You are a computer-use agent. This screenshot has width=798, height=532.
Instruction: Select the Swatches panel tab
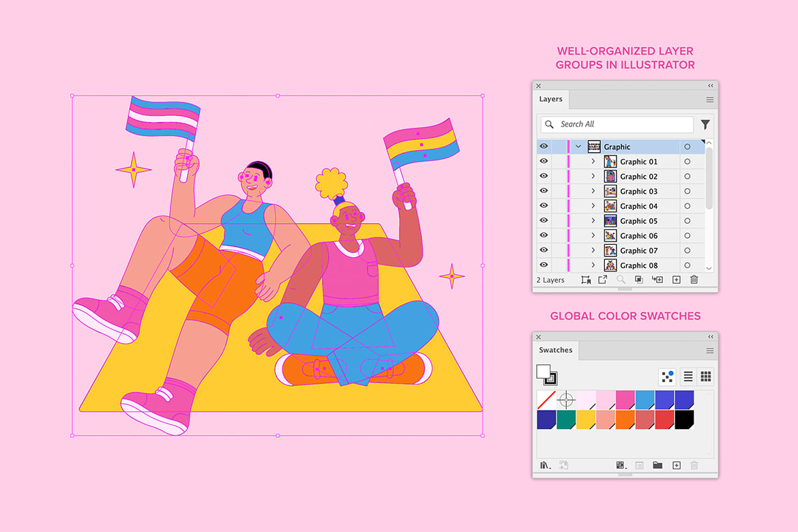click(556, 350)
